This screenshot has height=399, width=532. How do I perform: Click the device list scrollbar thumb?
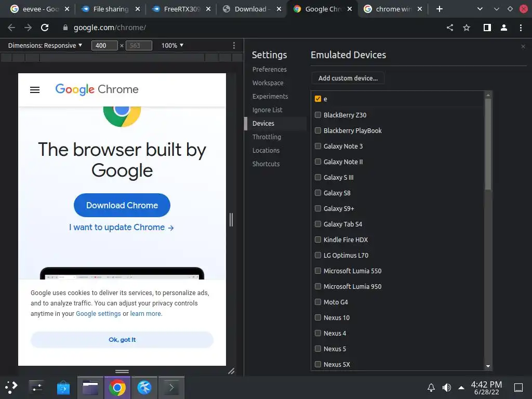[x=488, y=144]
